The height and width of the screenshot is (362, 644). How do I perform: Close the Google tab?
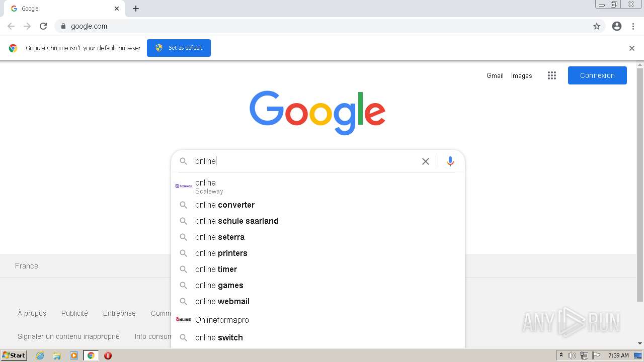click(117, 9)
